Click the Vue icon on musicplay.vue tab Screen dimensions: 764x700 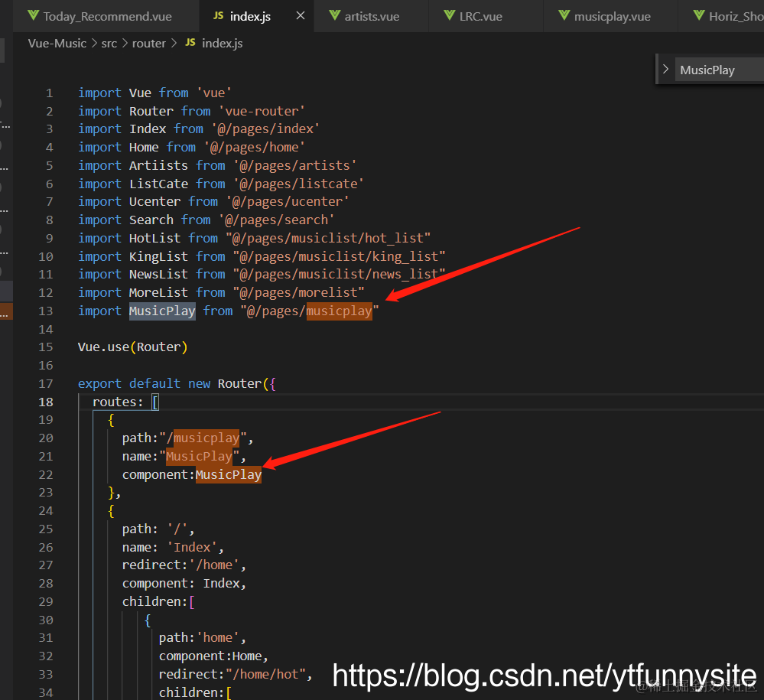pos(564,15)
